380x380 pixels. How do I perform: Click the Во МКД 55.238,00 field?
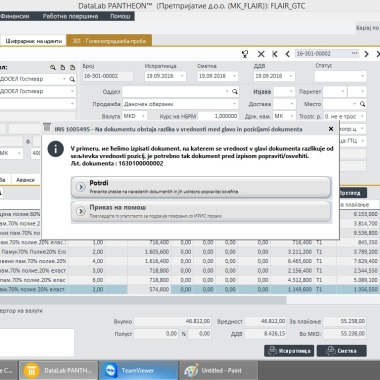point(345,334)
